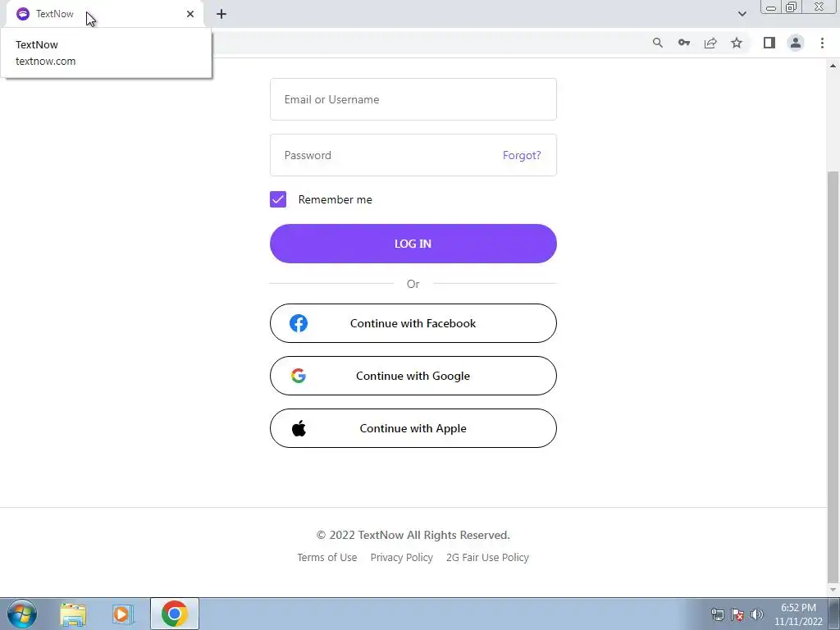This screenshot has height=630, width=840.
Task: Bookmark this page with the star icon
Action: [x=737, y=43]
